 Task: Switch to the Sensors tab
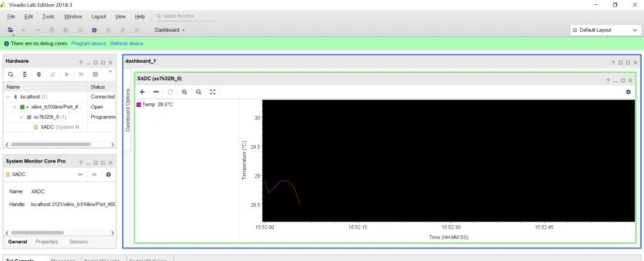pos(78,242)
